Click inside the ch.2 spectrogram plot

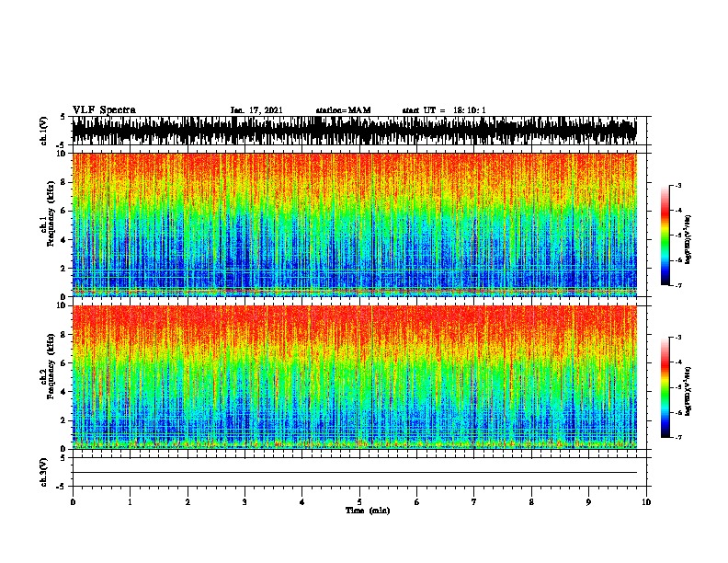[x=355, y=377]
